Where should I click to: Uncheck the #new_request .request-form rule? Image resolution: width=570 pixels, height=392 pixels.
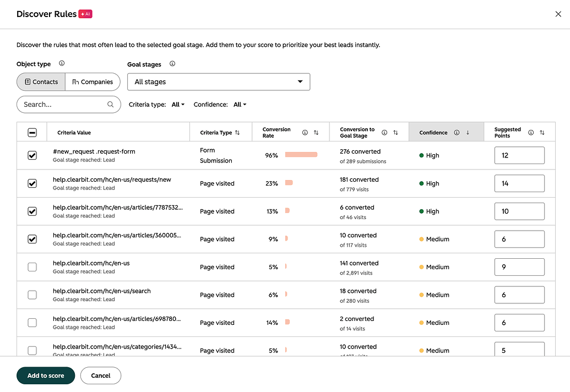tap(32, 155)
